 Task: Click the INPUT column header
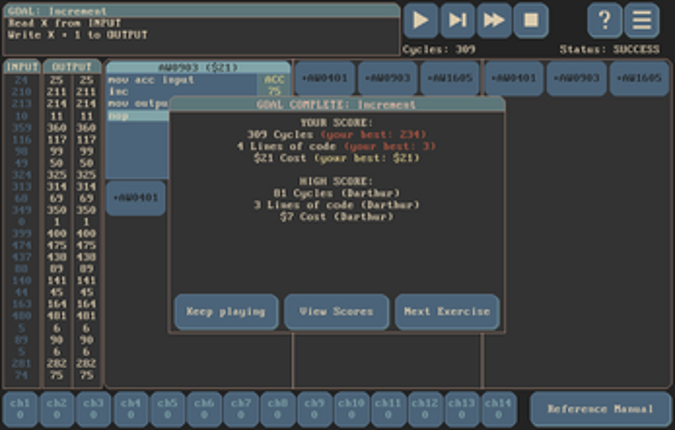point(22,67)
